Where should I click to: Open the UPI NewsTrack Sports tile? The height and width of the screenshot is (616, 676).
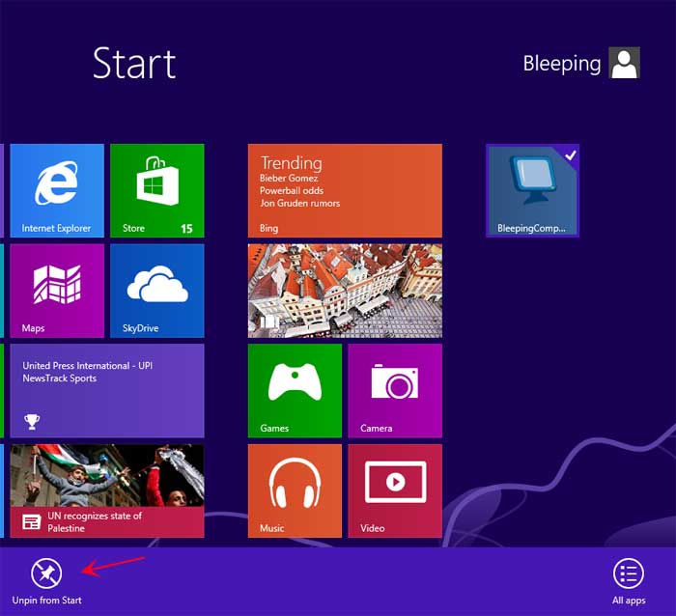[107, 391]
